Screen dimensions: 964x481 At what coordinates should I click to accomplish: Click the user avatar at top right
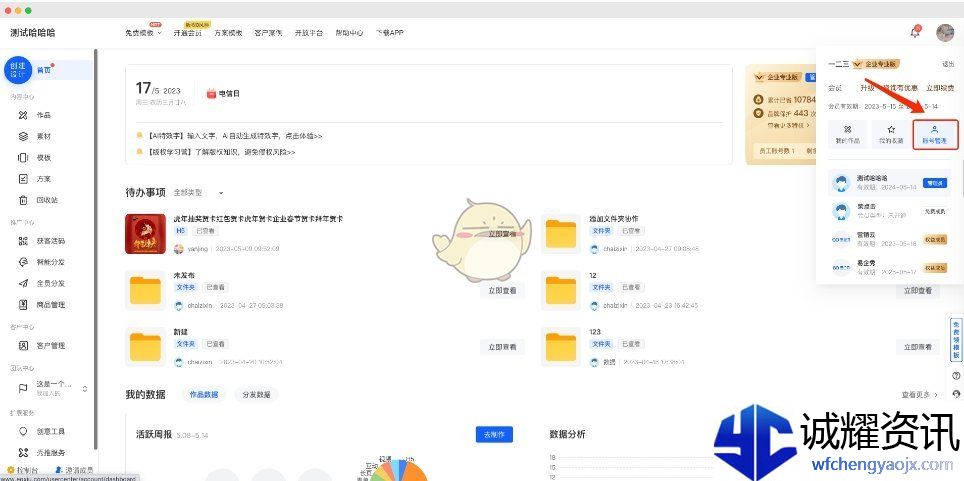pyautogui.click(x=945, y=33)
